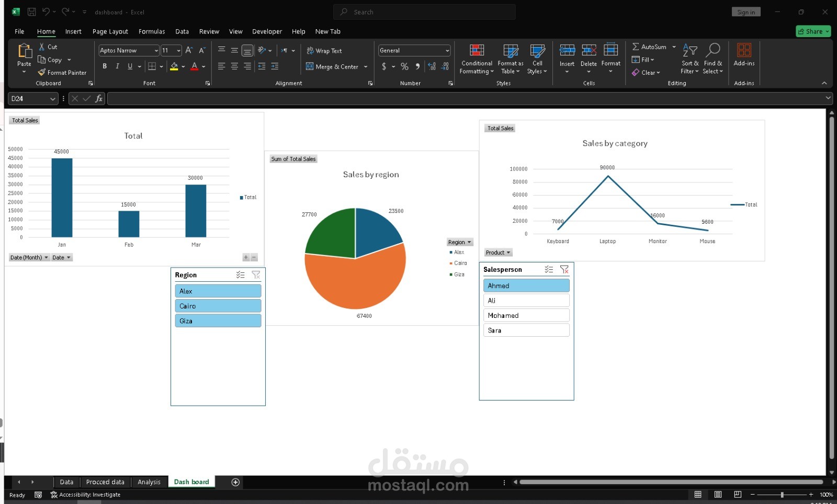
Task: Click the Format Painter brush
Action: click(42, 72)
